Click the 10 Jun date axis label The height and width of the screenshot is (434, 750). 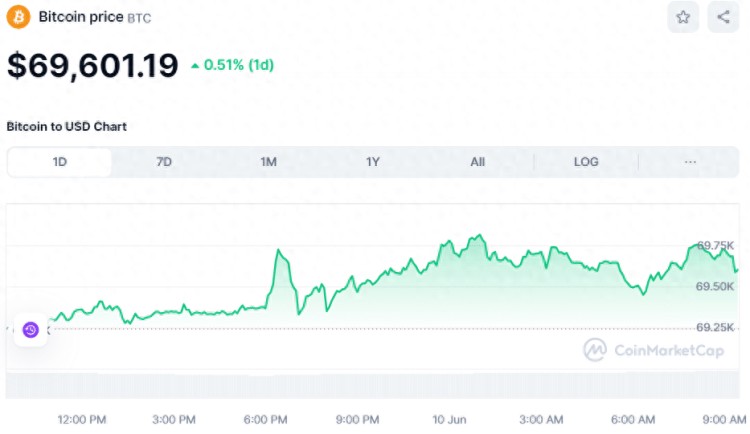point(449,420)
